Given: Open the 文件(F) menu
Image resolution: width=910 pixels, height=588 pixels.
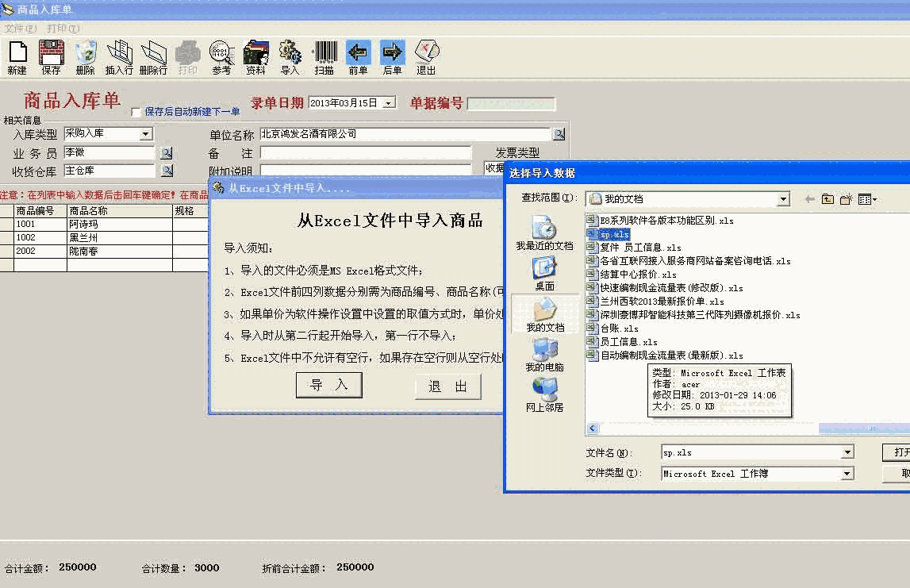Looking at the screenshot, I should click(18, 27).
